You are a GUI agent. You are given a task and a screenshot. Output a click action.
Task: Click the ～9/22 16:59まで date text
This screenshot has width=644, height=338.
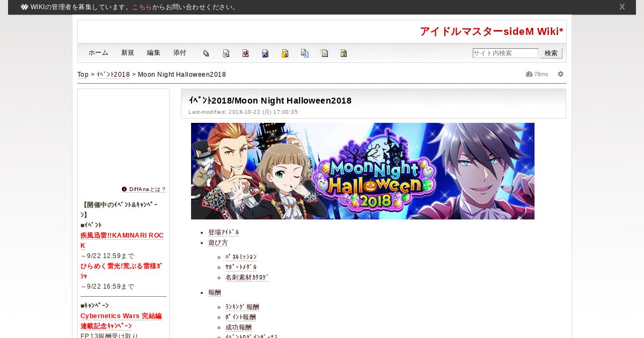107,286
